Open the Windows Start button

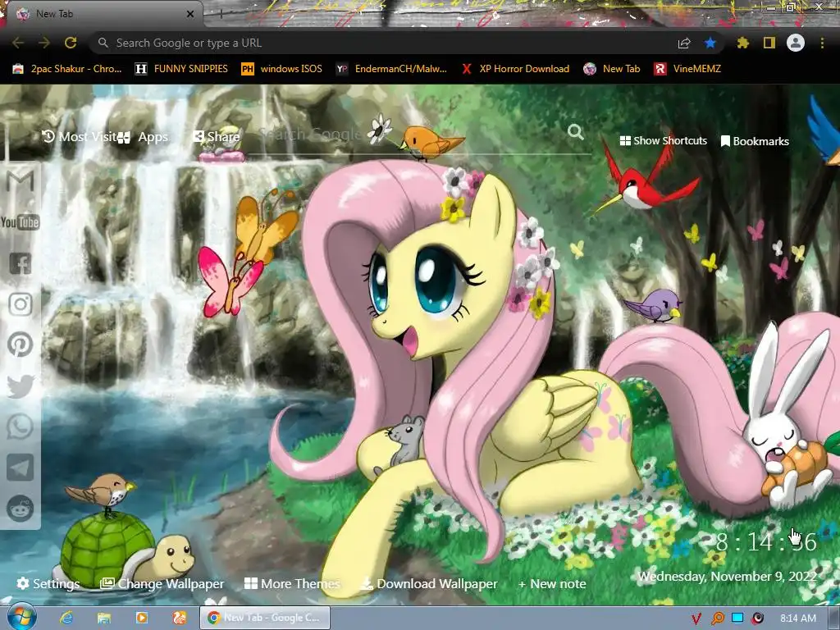(21, 618)
